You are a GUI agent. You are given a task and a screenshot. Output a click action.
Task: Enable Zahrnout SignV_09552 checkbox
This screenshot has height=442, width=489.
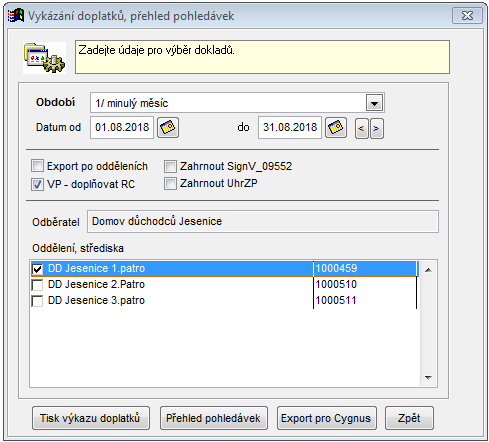[170, 166]
